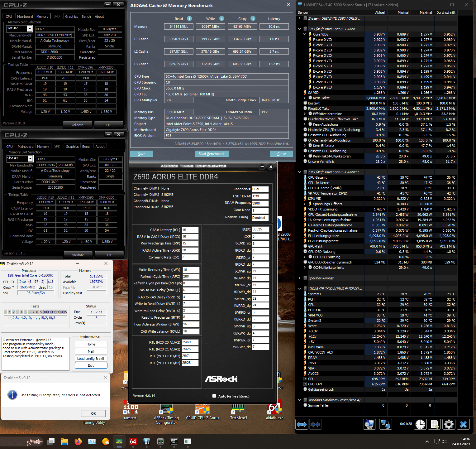476x449 pixels.
Task: Click the CPU-Z taskbar icon
Action: 174,441
